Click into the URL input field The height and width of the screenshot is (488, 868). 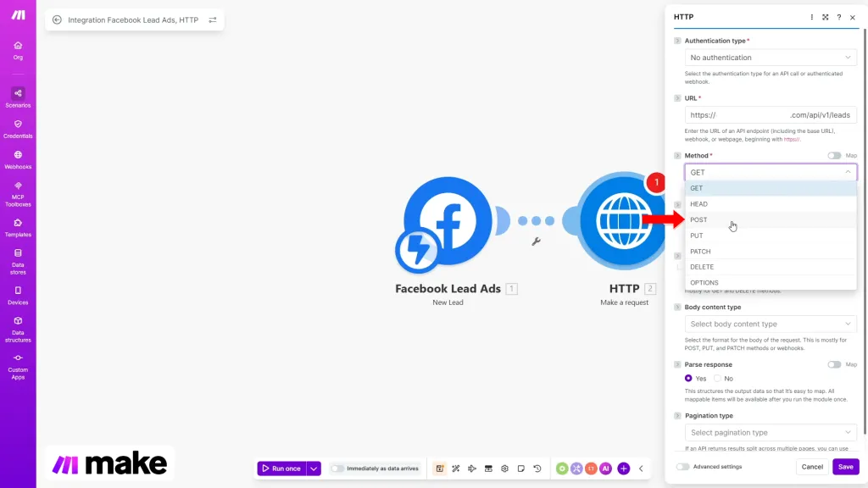(x=771, y=115)
